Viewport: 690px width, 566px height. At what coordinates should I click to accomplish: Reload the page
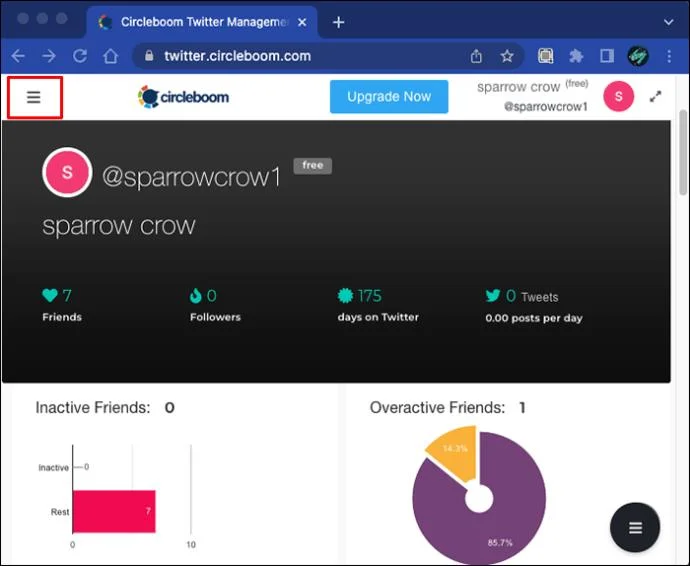(x=80, y=56)
